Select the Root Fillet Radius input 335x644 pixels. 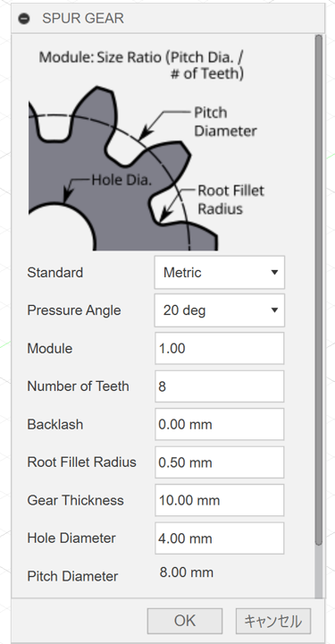[x=220, y=462]
